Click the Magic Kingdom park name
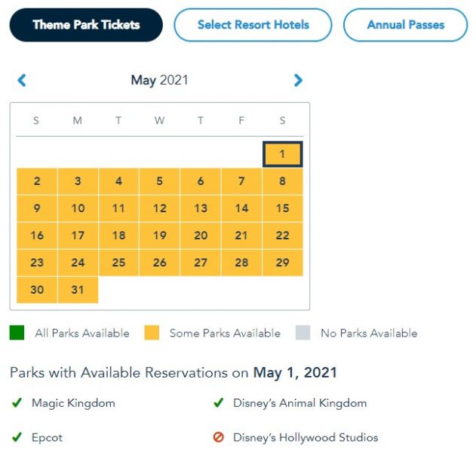This screenshot has height=453, width=476. [x=73, y=403]
